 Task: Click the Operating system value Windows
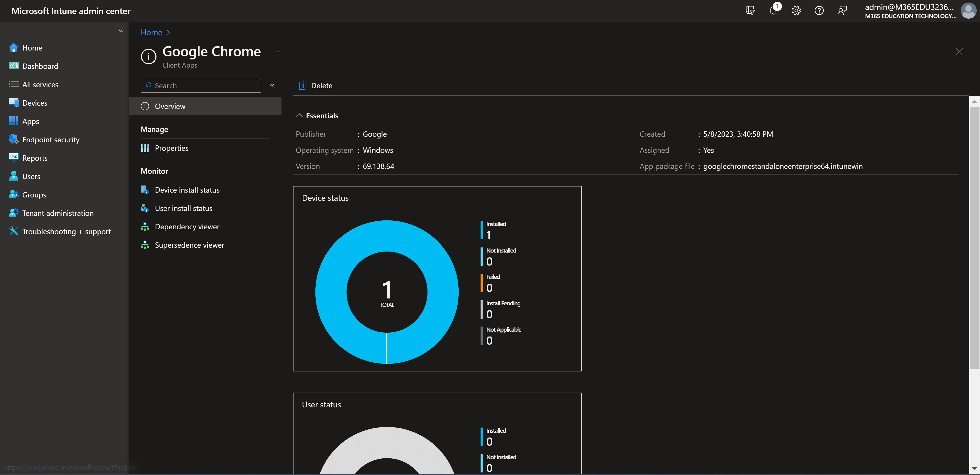tap(378, 150)
